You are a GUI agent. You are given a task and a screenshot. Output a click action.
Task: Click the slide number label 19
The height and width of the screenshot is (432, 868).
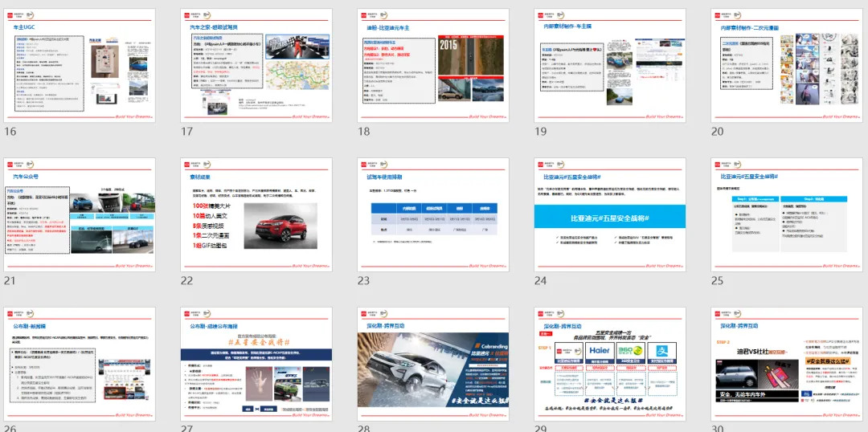[540, 132]
